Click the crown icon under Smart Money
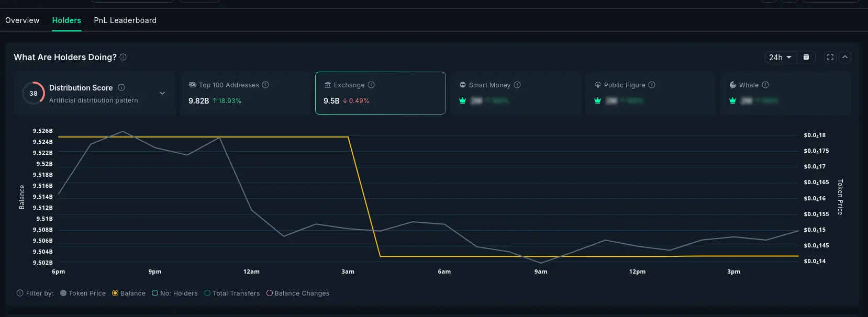The image size is (868, 317). (463, 100)
